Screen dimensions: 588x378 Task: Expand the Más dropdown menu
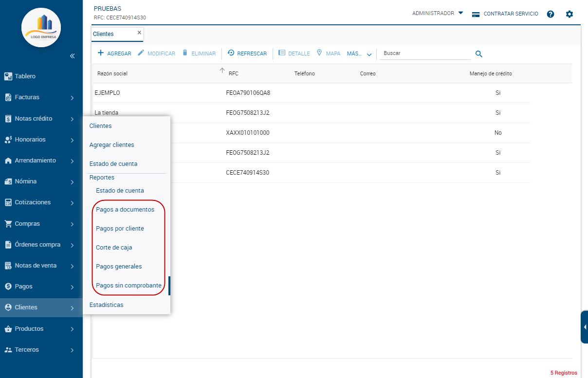click(x=359, y=54)
